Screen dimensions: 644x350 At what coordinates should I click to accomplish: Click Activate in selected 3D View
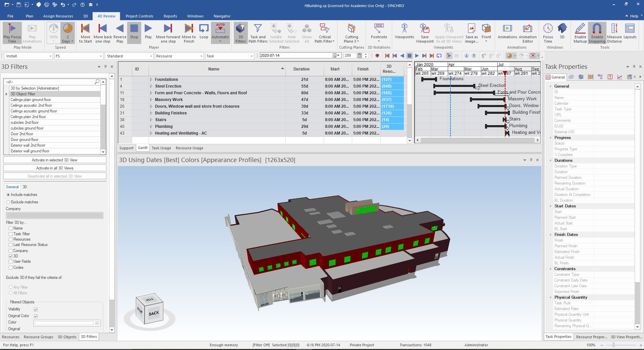click(55, 160)
